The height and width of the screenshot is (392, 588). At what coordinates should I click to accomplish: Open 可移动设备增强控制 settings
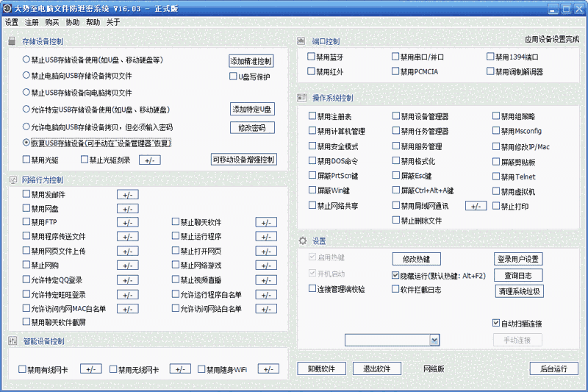click(244, 160)
